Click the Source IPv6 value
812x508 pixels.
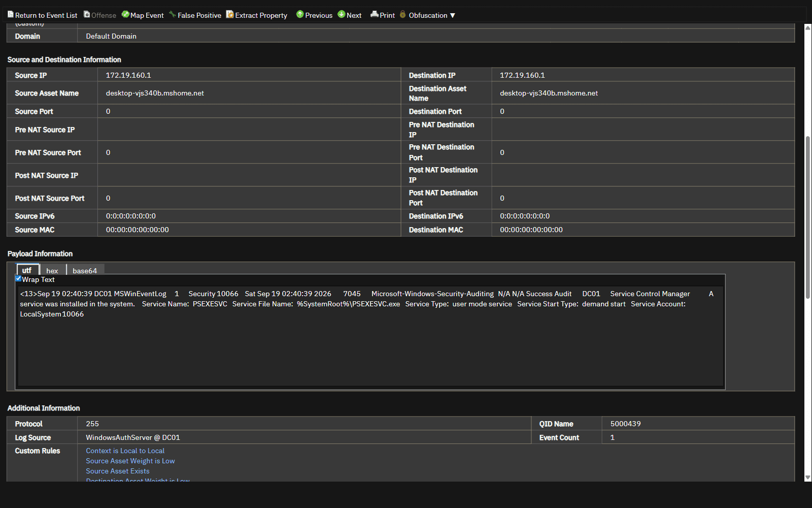point(131,216)
